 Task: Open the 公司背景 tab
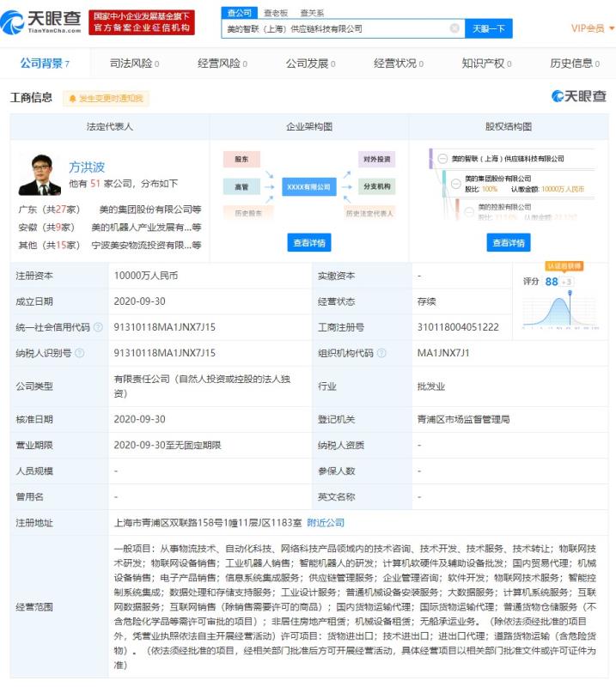pyautogui.click(x=45, y=64)
